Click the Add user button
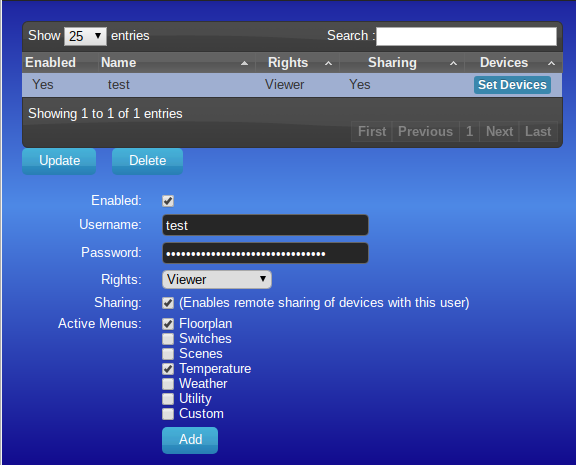This screenshot has width=576, height=465. [190, 440]
